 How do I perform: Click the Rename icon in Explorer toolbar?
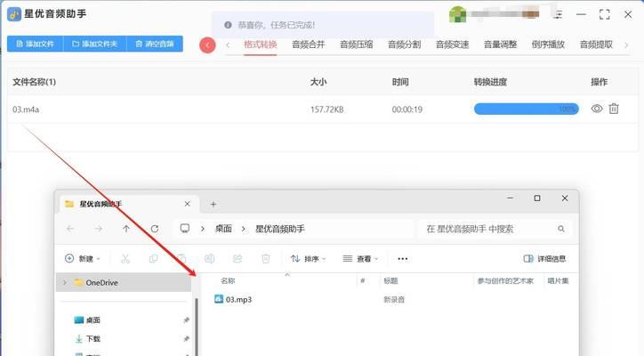(x=209, y=259)
